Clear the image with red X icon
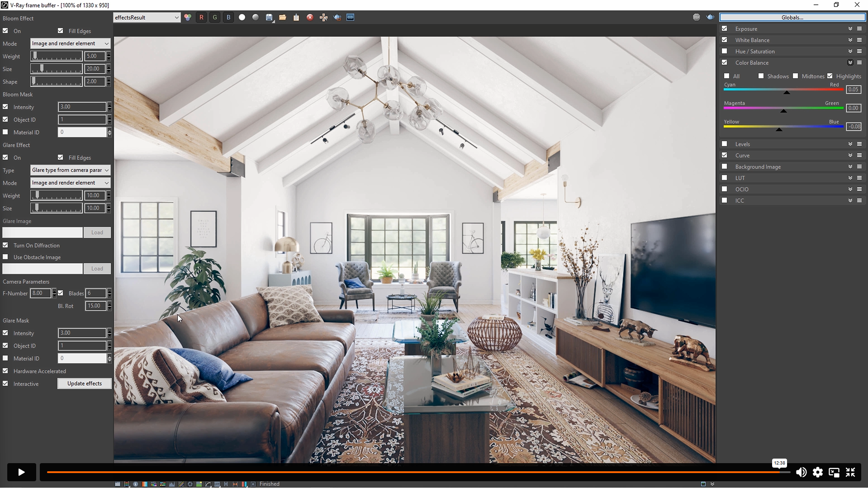The height and width of the screenshot is (488, 868). click(x=310, y=17)
